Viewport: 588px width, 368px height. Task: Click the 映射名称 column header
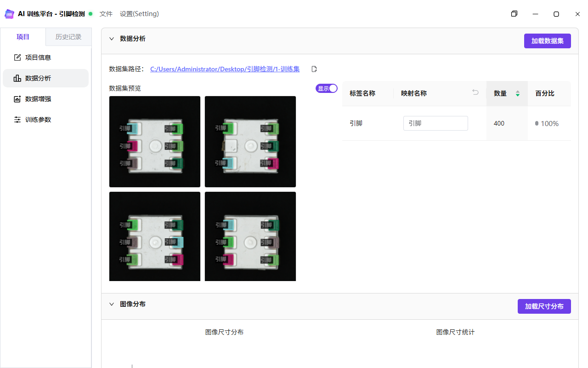pyautogui.click(x=414, y=93)
